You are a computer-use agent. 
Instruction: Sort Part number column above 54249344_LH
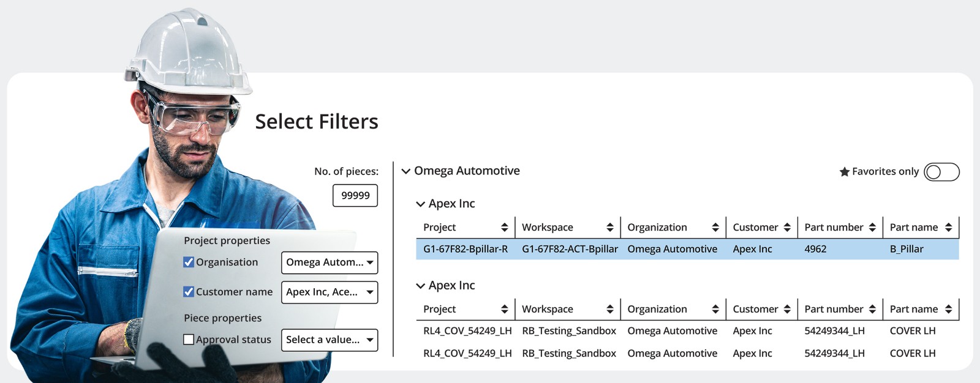tap(872, 310)
